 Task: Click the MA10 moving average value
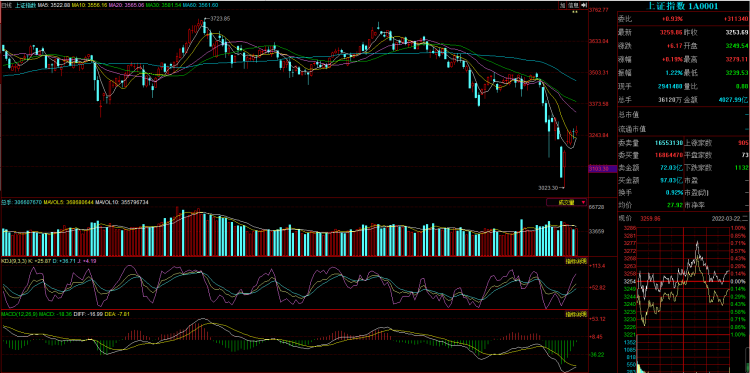click(x=89, y=5)
